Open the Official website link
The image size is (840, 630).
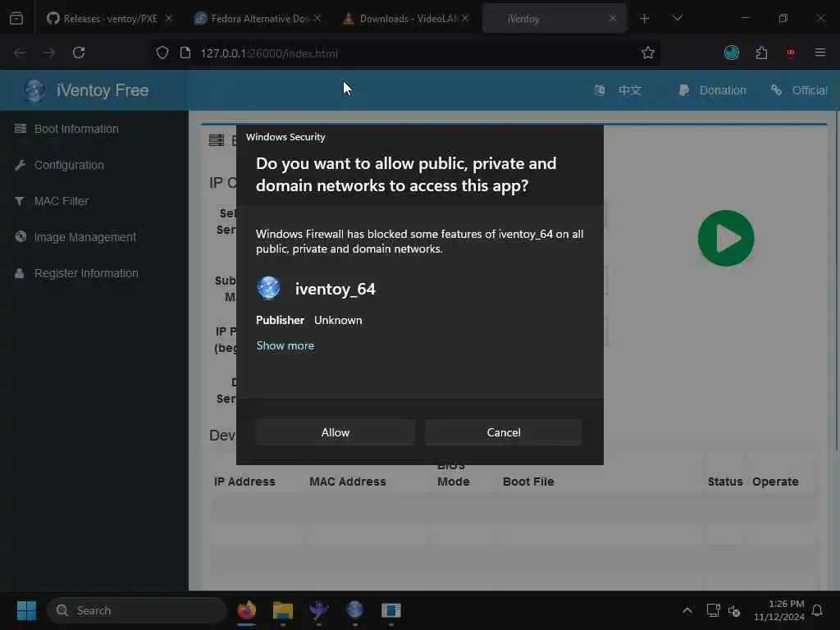pos(810,90)
